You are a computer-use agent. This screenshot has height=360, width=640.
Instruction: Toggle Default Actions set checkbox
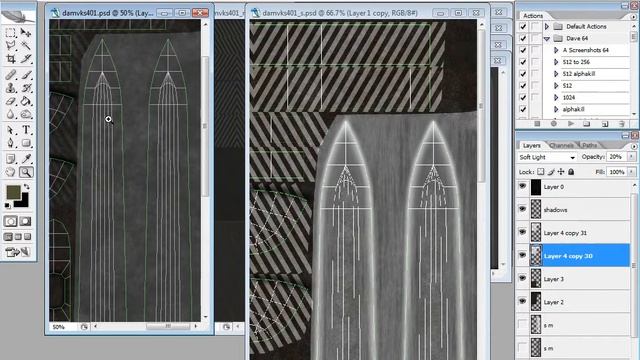(x=523, y=27)
